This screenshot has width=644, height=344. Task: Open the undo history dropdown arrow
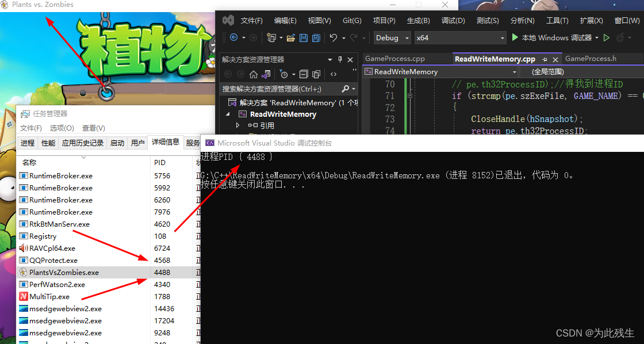(x=344, y=38)
